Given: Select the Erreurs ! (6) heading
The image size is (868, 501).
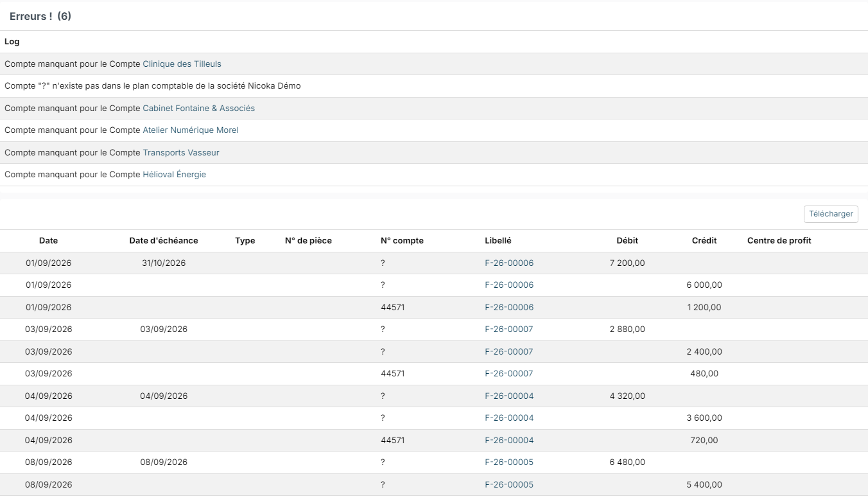Looking at the screenshot, I should coord(40,17).
